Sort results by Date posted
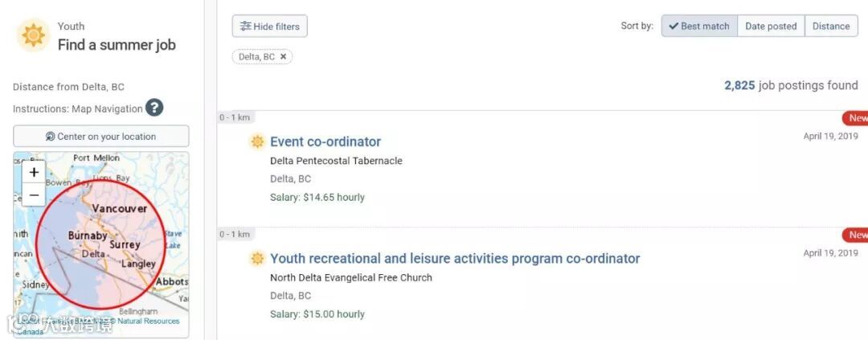 click(x=771, y=27)
